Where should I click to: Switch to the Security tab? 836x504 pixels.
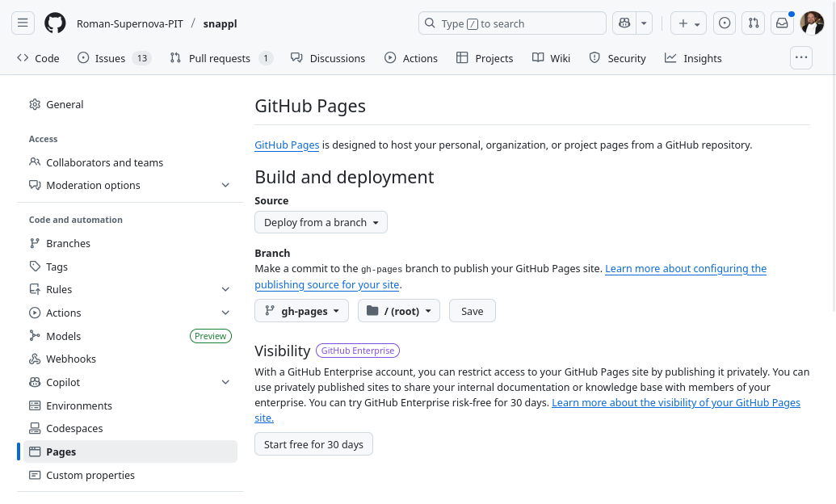[x=617, y=58]
